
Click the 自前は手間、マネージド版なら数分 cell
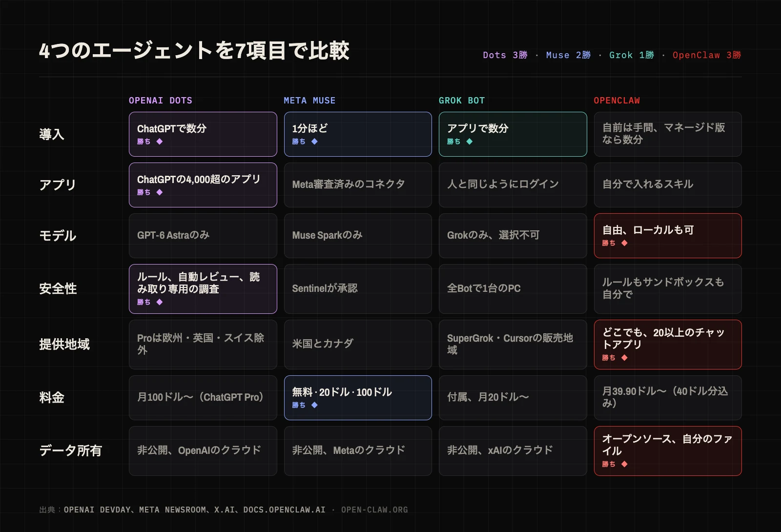(668, 134)
